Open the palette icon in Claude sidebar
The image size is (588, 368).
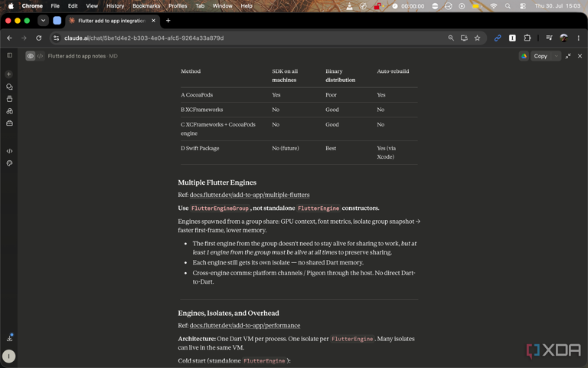9,163
